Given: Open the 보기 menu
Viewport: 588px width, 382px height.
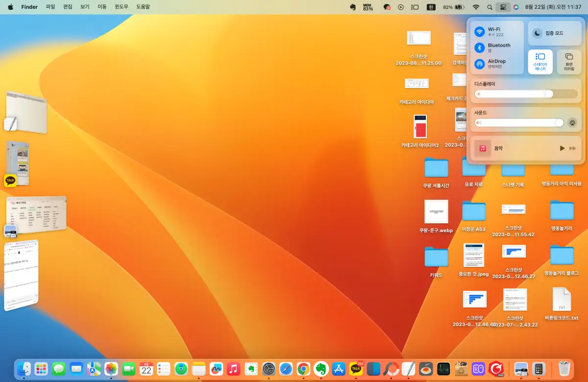Looking at the screenshot, I should tap(85, 7).
